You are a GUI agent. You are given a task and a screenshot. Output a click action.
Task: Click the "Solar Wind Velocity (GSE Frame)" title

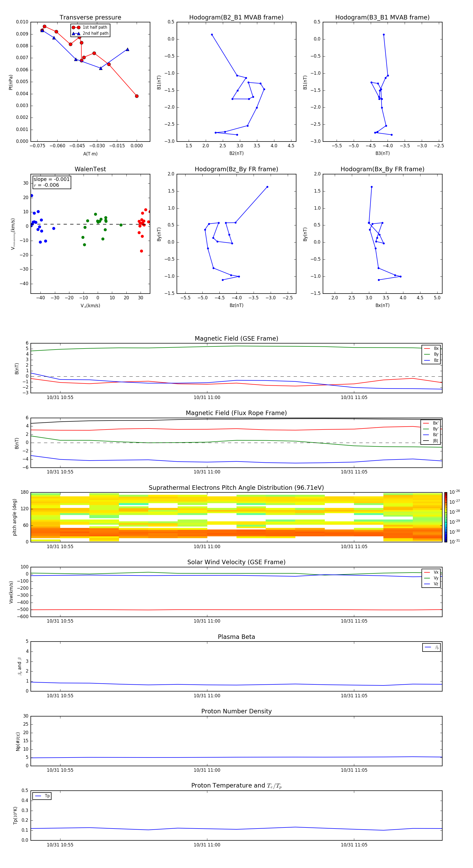pyautogui.click(x=236, y=562)
